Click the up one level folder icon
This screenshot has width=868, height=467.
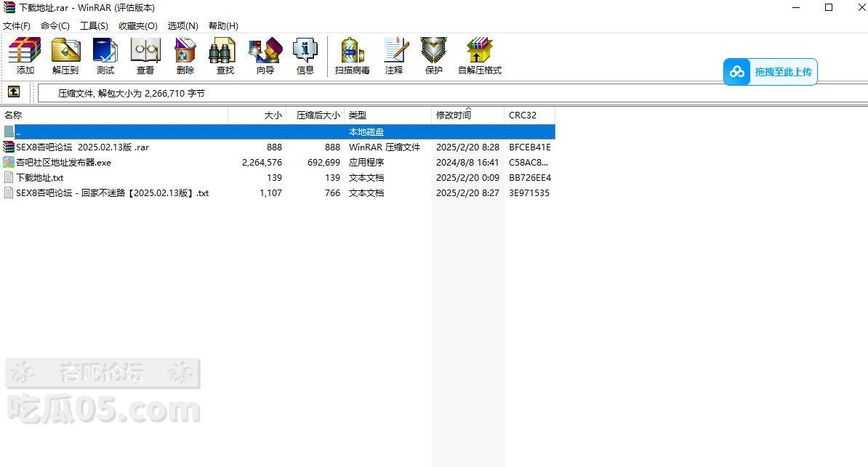tap(14, 92)
